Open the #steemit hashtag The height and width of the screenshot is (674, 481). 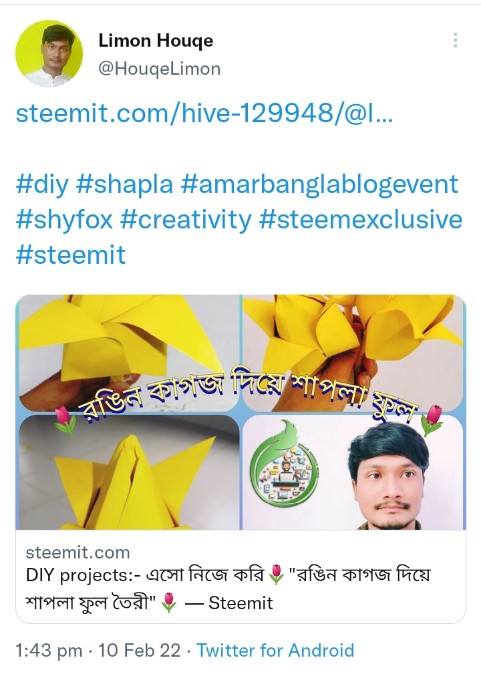[x=71, y=255]
